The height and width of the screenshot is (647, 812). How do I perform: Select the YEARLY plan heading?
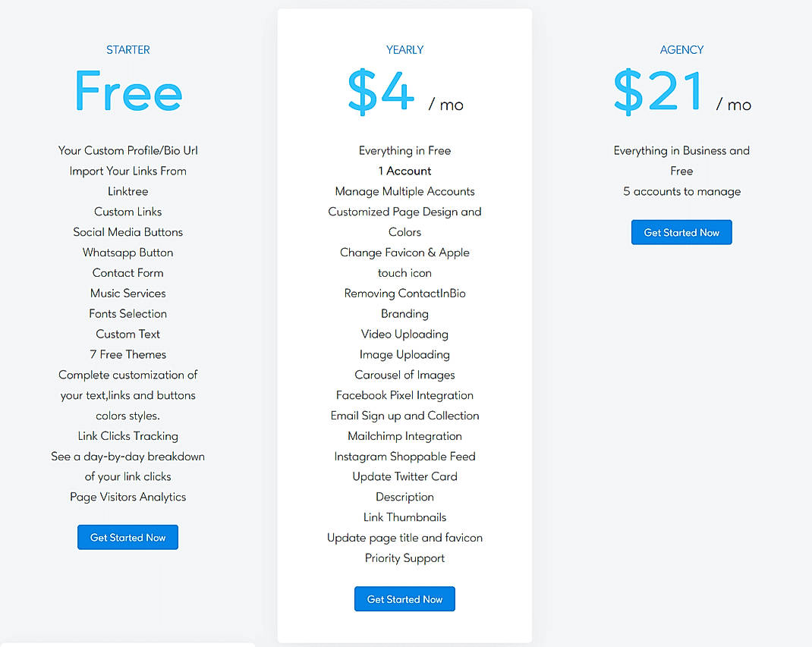(x=404, y=49)
